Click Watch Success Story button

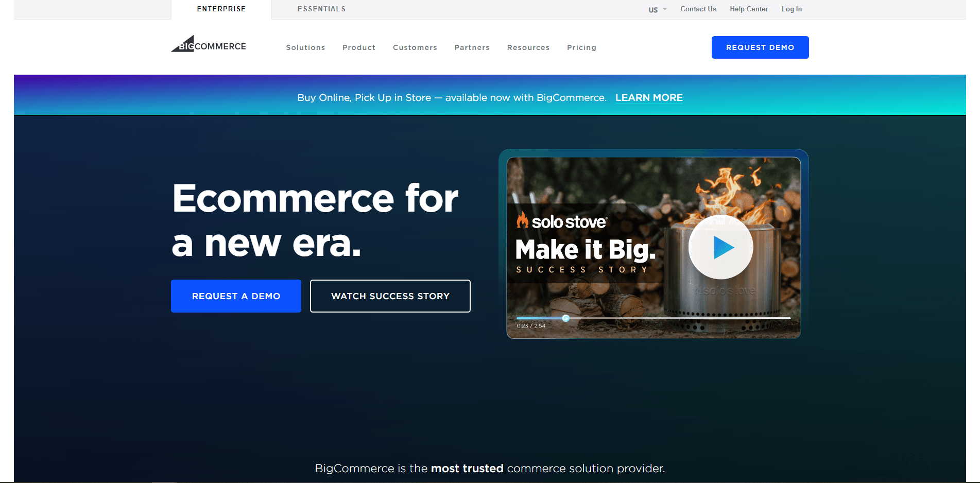[390, 296]
